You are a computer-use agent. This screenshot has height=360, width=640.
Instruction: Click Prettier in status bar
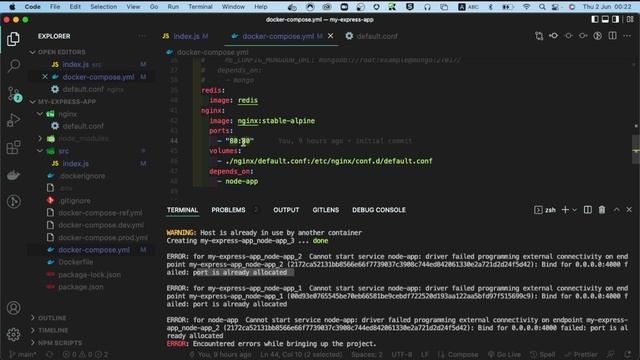pos(582,355)
